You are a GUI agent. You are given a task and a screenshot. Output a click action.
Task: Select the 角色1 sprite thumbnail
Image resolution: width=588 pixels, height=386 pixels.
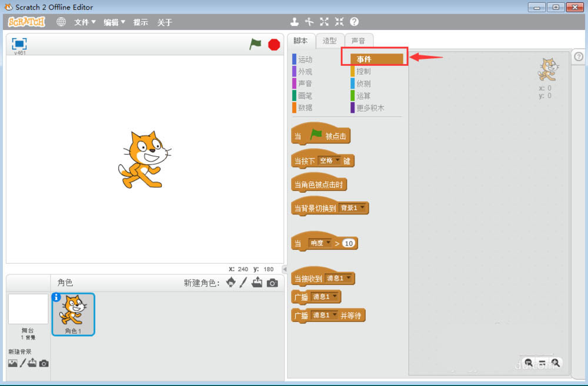click(x=73, y=314)
